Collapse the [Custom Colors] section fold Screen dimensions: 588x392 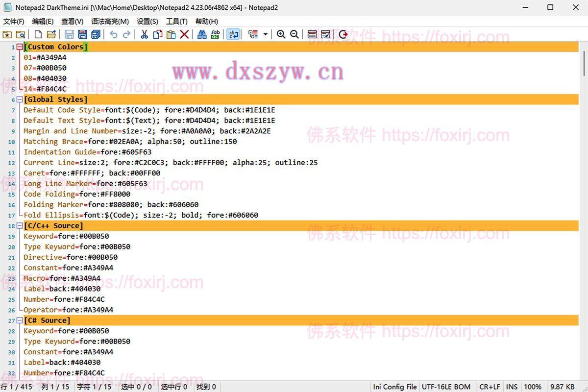[x=20, y=47]
